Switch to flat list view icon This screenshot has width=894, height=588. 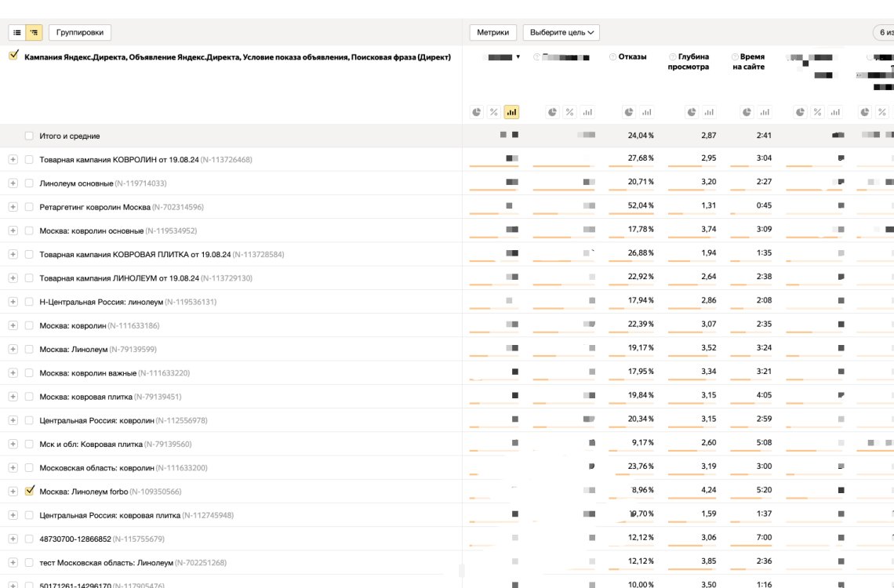click(17, 32)
